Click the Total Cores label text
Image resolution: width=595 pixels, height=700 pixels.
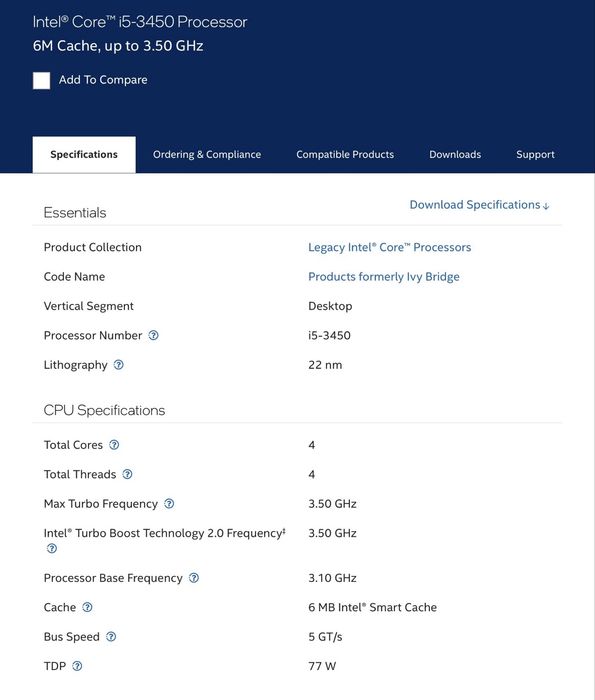[73, 445]
